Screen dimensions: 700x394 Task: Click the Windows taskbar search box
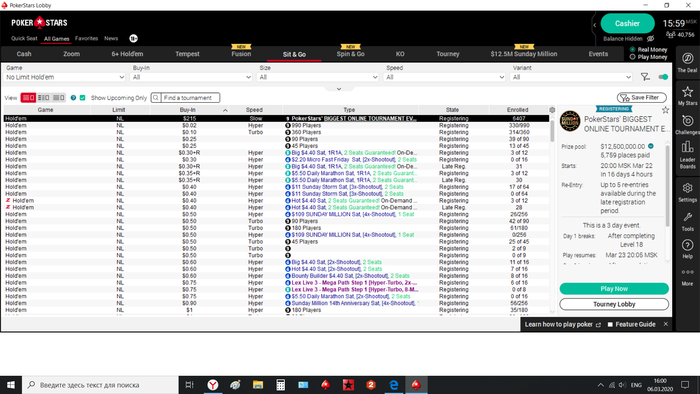[100, 385]
